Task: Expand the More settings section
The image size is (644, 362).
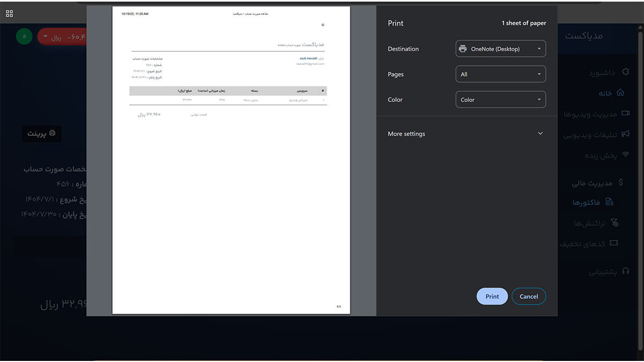Action: 466,134
